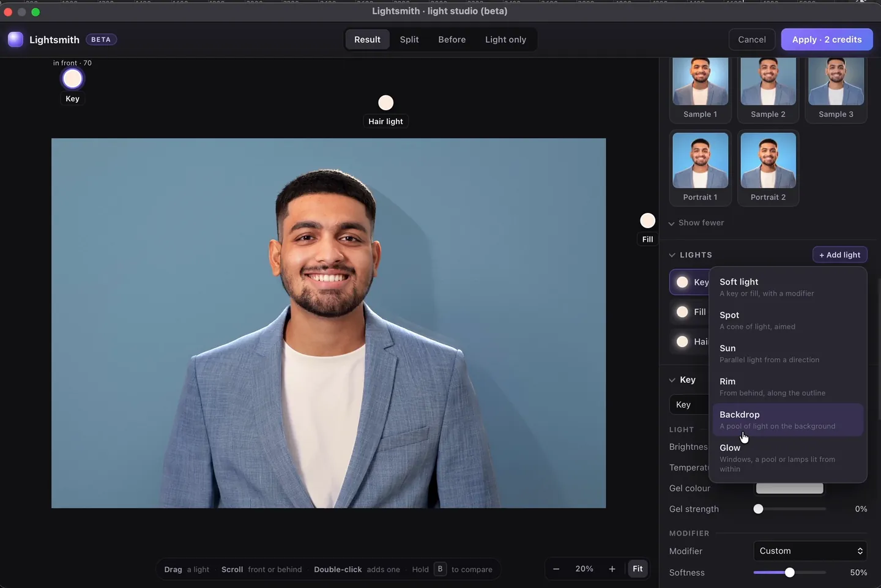
Task: Choose Soft light from the Add light menu
Action: tap(788, 287)
